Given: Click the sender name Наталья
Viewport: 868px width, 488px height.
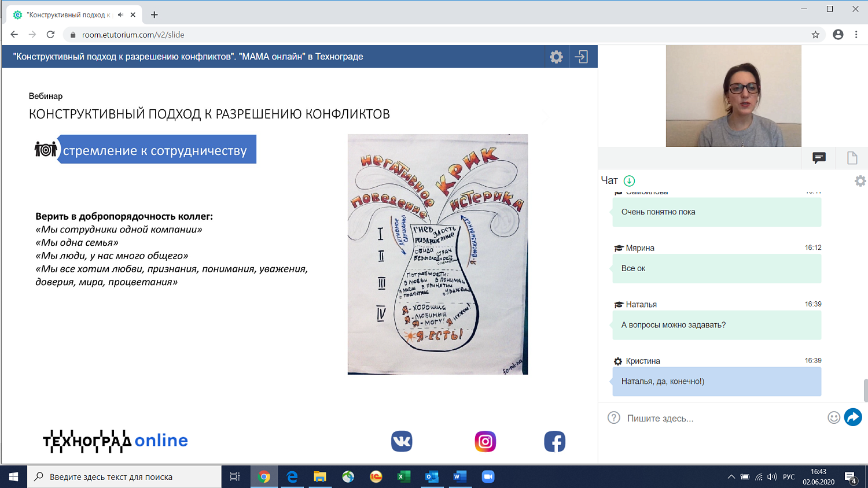Looking at the screenshot, I should tap(641, 304).
